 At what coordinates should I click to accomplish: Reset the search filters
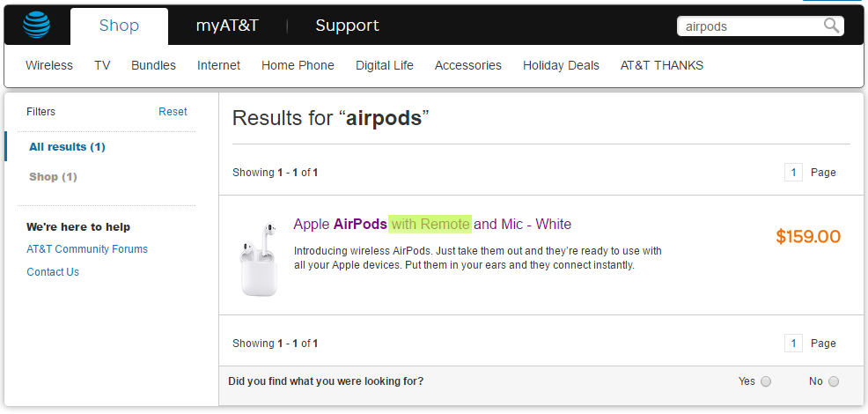[173, 111]
